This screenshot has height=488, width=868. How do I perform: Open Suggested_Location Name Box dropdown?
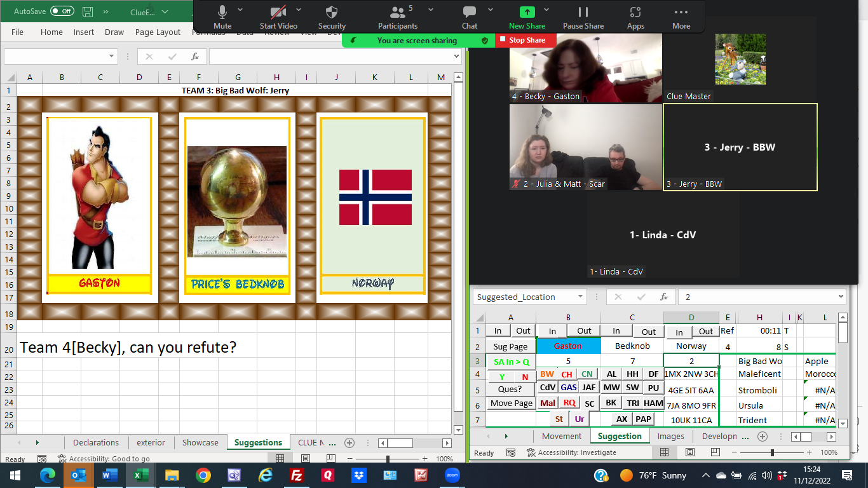pyautogui.click(x=581, y=297)
